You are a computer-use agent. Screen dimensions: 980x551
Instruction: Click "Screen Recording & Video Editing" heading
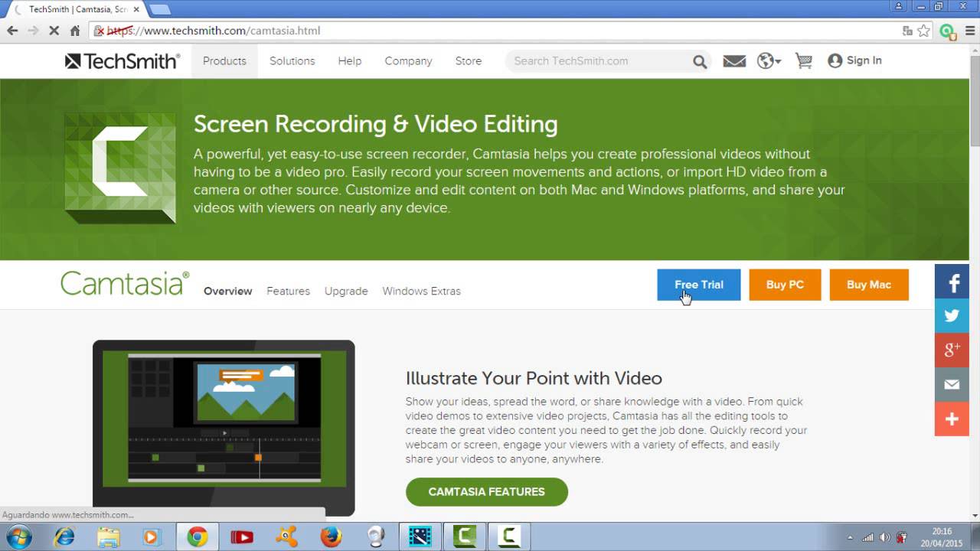click(x=375, y=124)
